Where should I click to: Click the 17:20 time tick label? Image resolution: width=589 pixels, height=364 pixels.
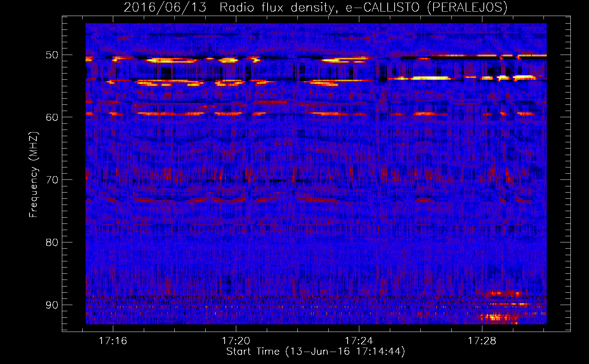(236, 341)
